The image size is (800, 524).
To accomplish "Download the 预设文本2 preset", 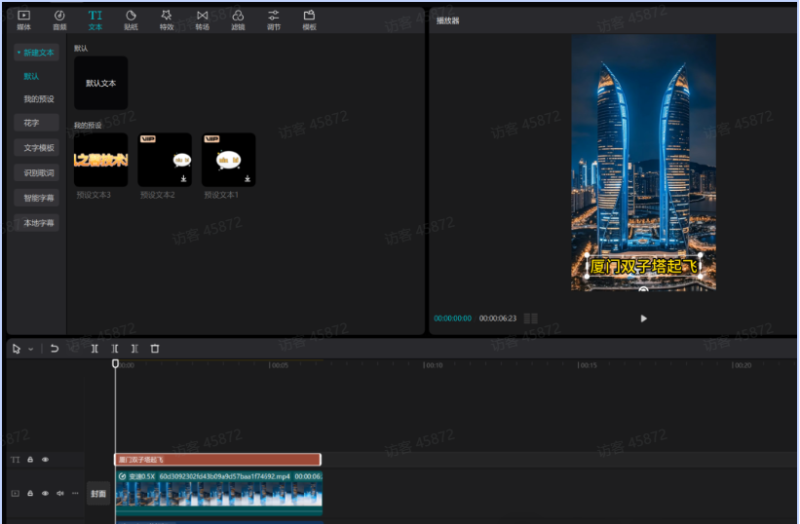I will 184,179.
